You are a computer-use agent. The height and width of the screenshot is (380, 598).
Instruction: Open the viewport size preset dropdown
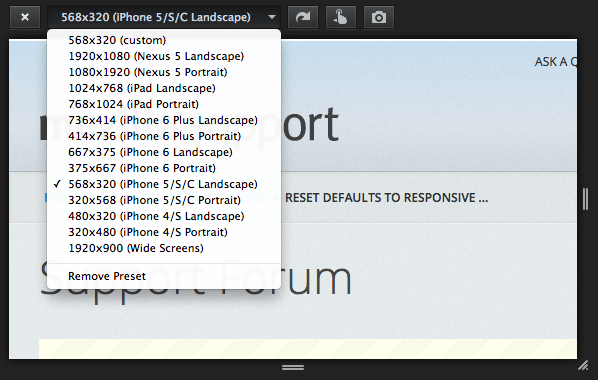(164, 17)
